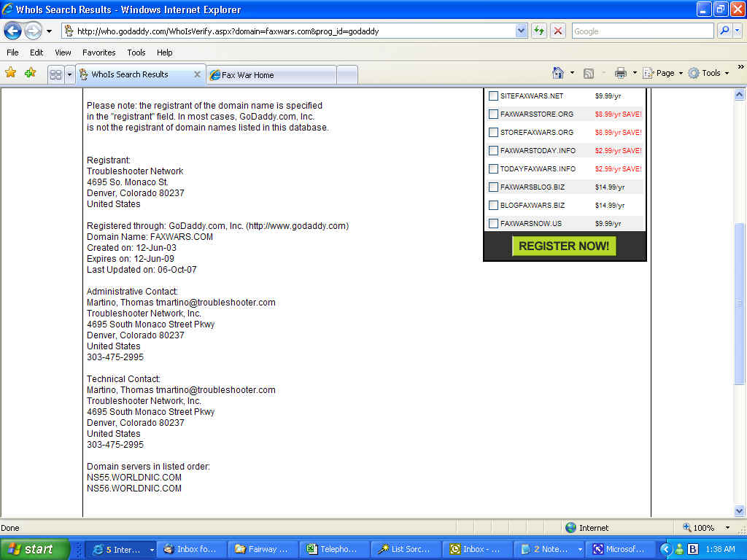The width and height of the screenshot is (747, 560).
Task: Open the Inbox fo... taskbar button
Action: click(192, 550)
